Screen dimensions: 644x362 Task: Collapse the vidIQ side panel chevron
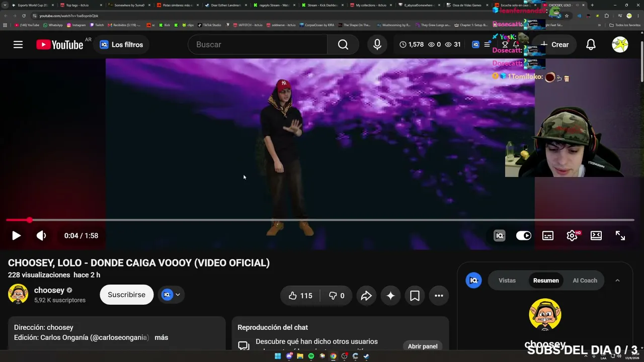click(x=617, y=281)
